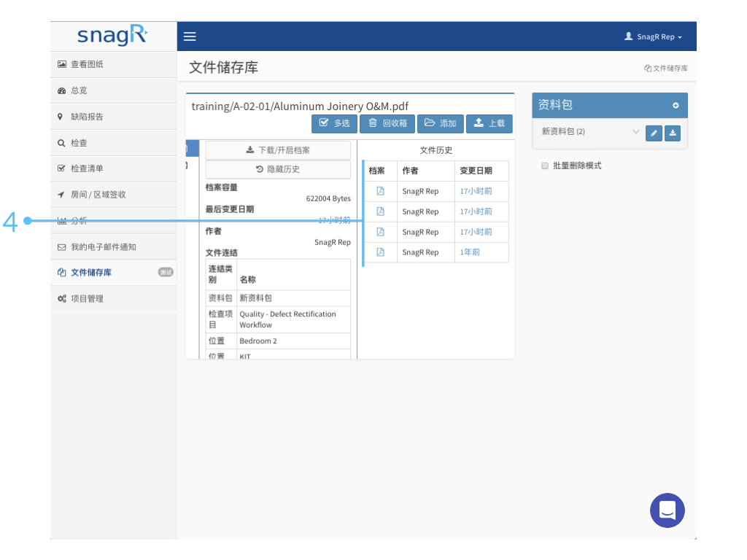Click the Bedroom 2 location entry

point(258,341)
